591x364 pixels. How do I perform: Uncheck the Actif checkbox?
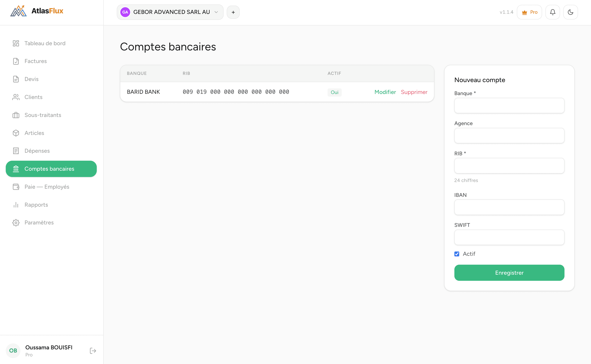coord(457,254)
